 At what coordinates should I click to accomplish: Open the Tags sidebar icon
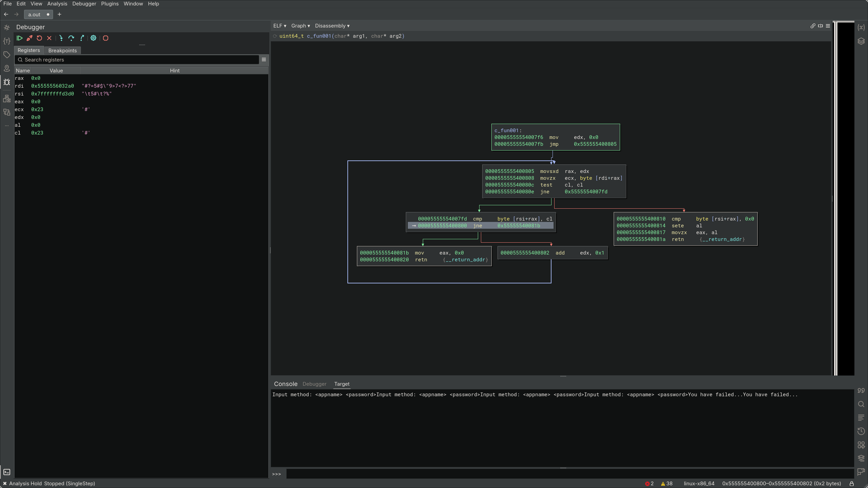pos(7,55)
